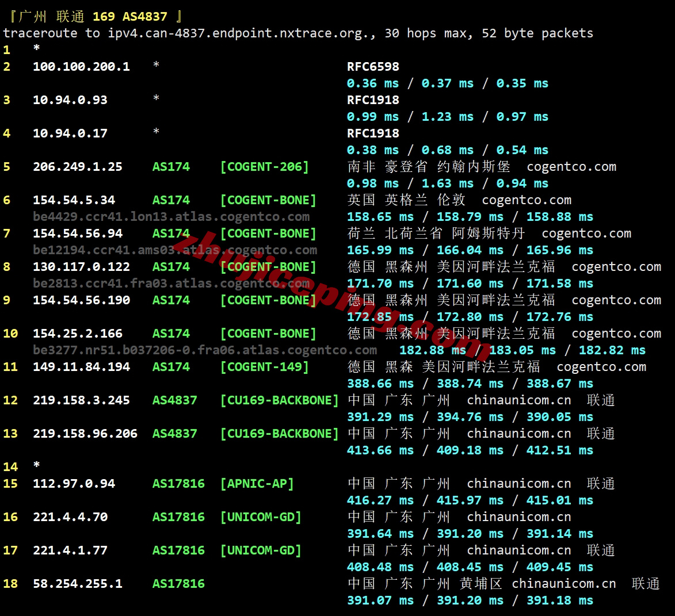The image size is (675, 616).
Task: Click the [UNICOM-GD] tag on hop 17
Action: [261, 550]
